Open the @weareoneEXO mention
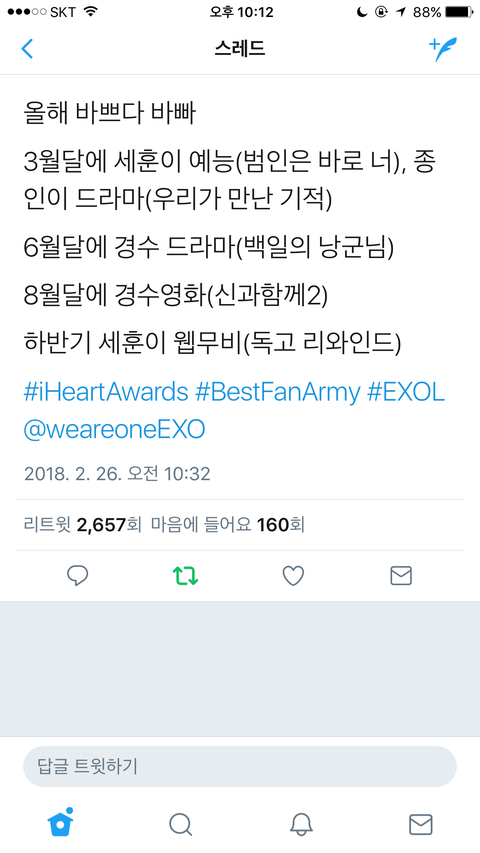480x853 pixels. (114, 430)
